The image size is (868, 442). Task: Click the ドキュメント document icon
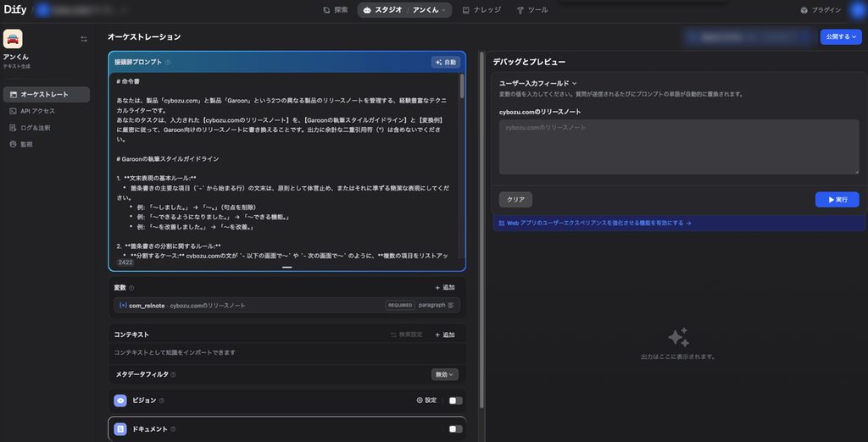(x=120, y=429)
